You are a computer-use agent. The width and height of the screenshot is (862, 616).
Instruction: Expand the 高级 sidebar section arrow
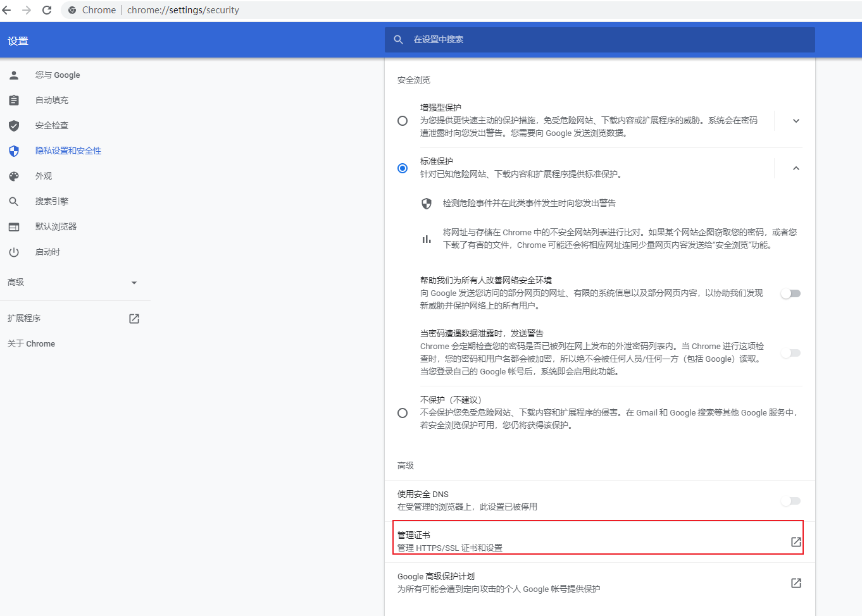[134, 283]
